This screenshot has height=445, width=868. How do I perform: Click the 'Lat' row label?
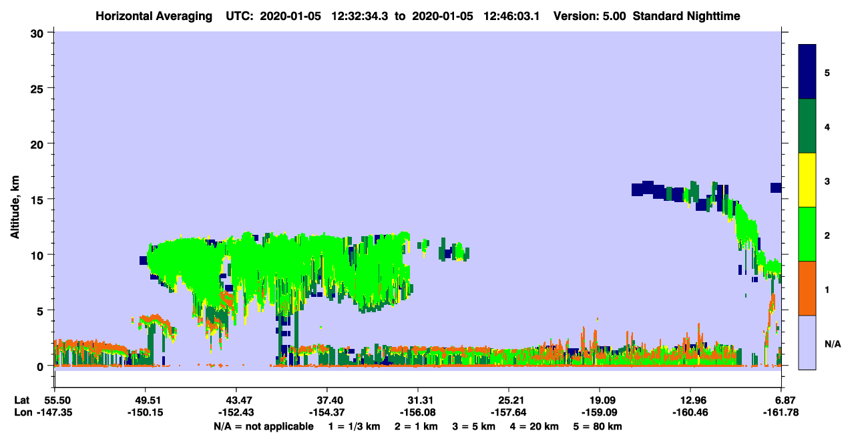pos(21,400)
